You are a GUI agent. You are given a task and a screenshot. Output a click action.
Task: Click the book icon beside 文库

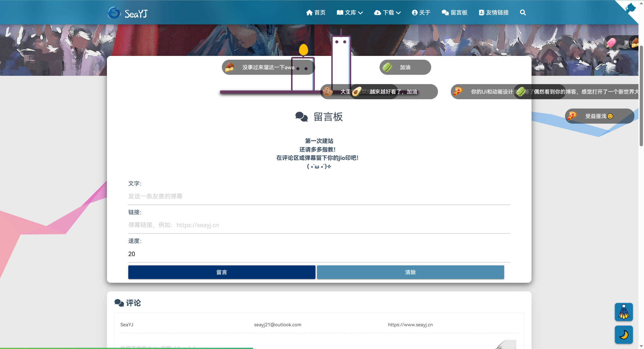click(340, 12)
